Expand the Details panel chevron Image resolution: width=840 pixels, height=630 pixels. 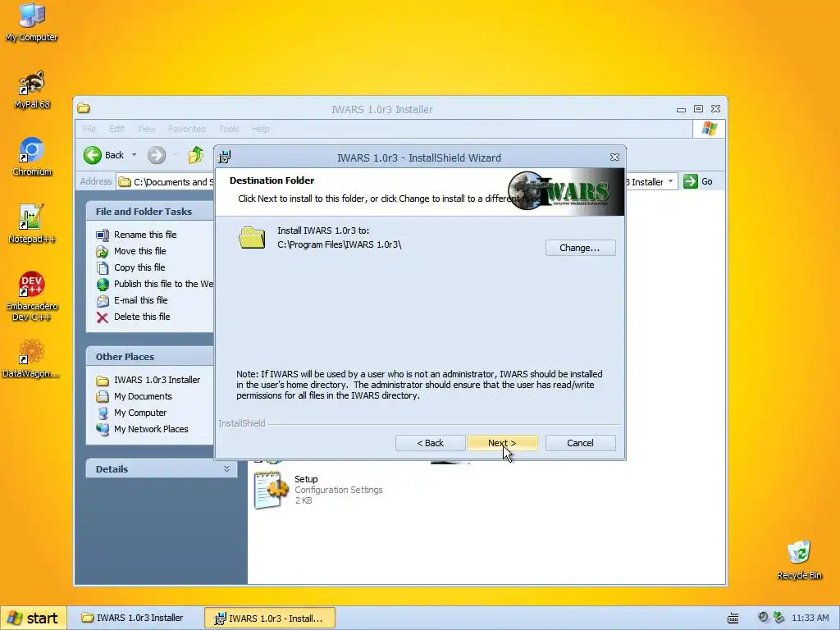[226, 469]
